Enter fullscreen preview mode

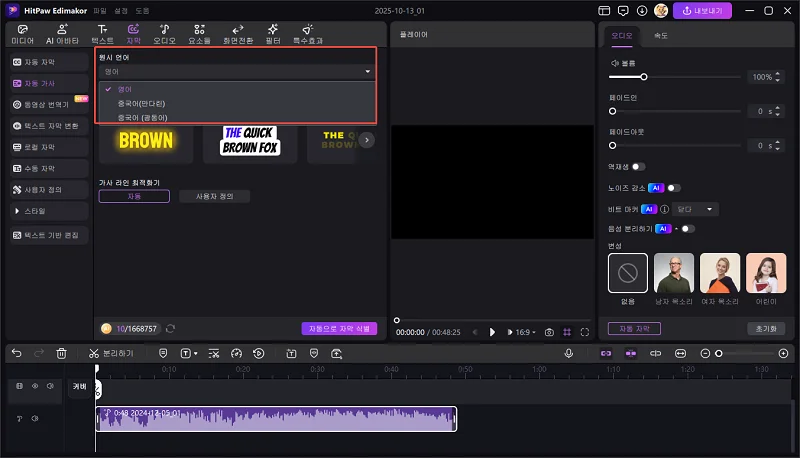tap(584, 331)
